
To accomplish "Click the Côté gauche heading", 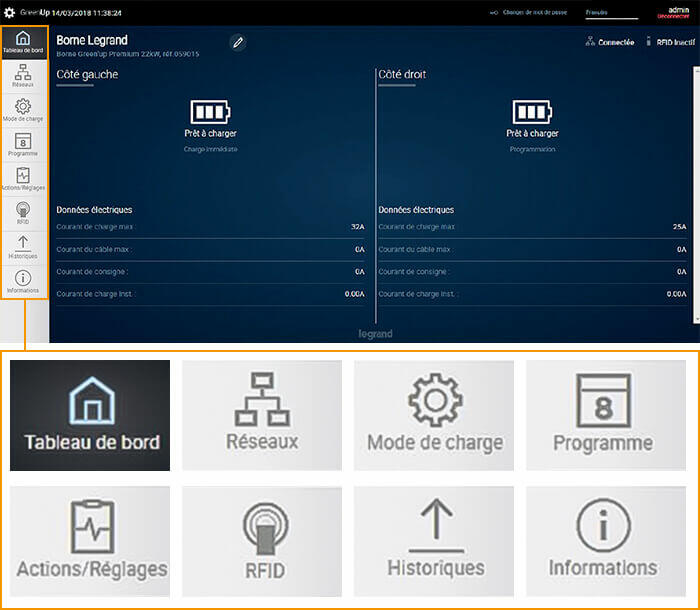I will pyautogui.click(x=87, y=74).
